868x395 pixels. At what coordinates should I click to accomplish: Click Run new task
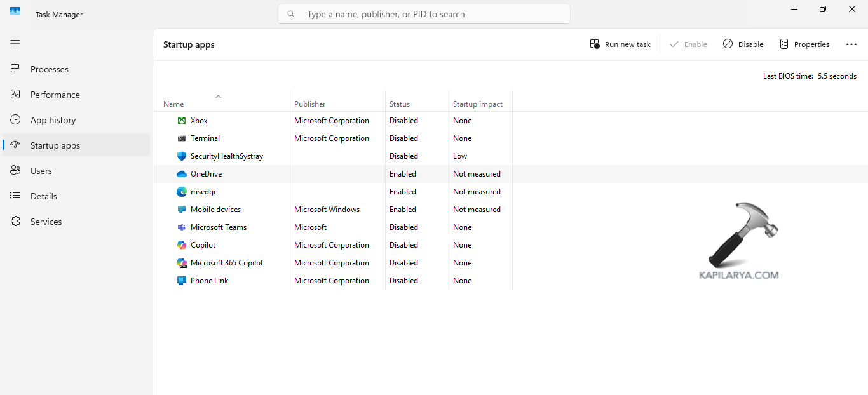click(620, 44)
